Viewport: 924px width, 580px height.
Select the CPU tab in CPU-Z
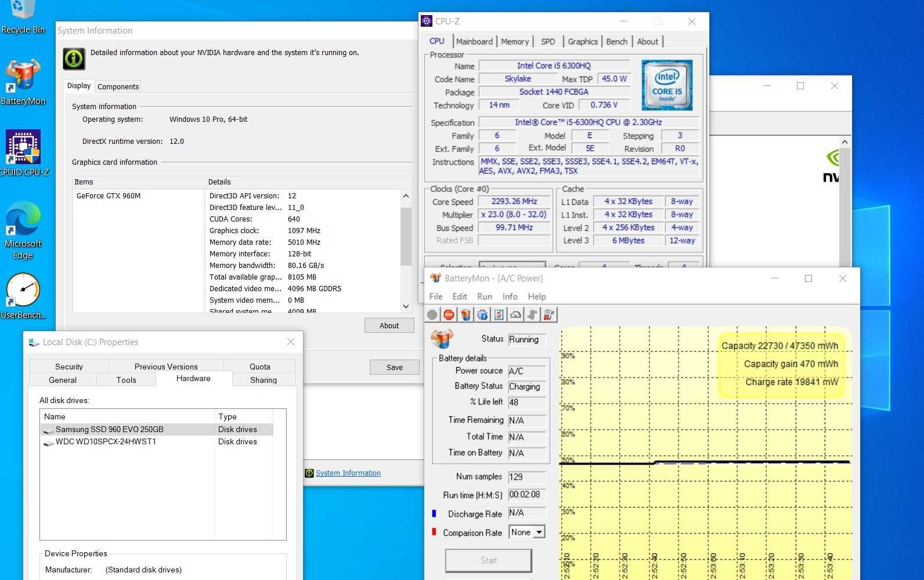tap(437, 41)
